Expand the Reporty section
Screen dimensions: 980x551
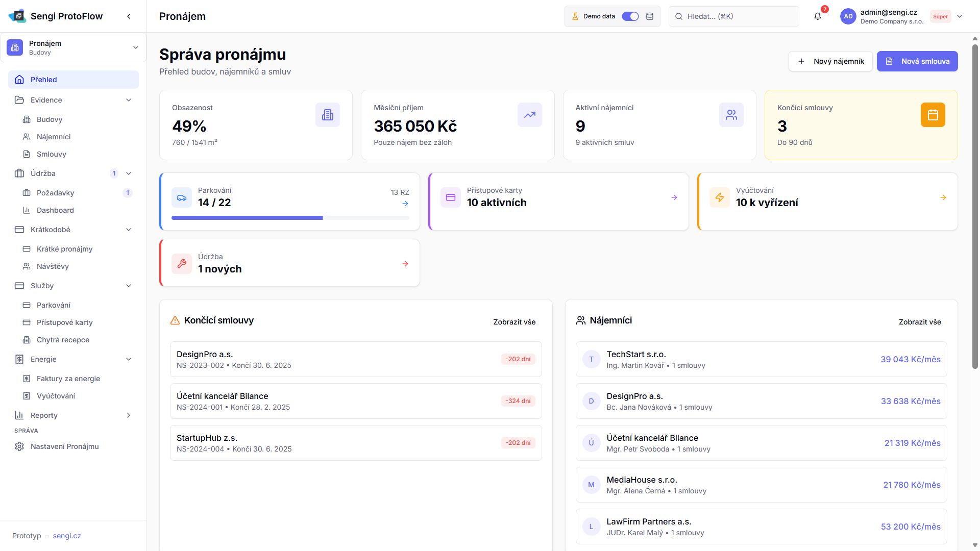coord(129,415)
